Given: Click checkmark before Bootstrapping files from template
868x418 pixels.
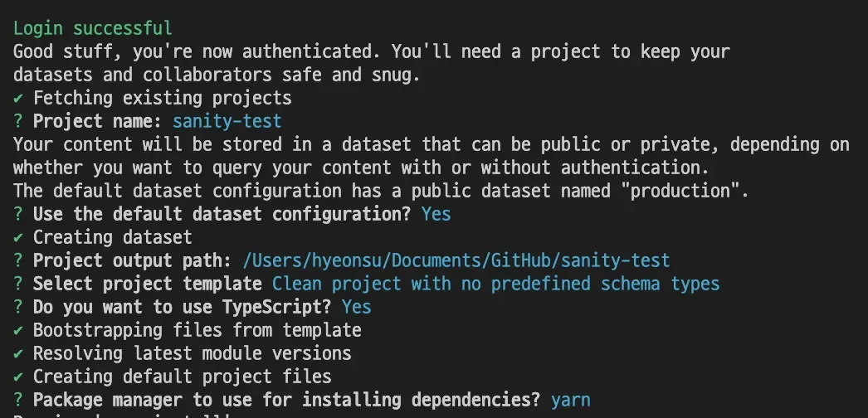Looking at the screenshot, I should [18, 330].
